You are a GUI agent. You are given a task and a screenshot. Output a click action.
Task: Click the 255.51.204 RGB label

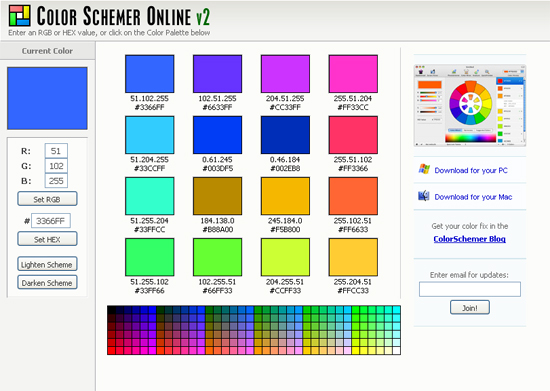(x=353, y=99)
